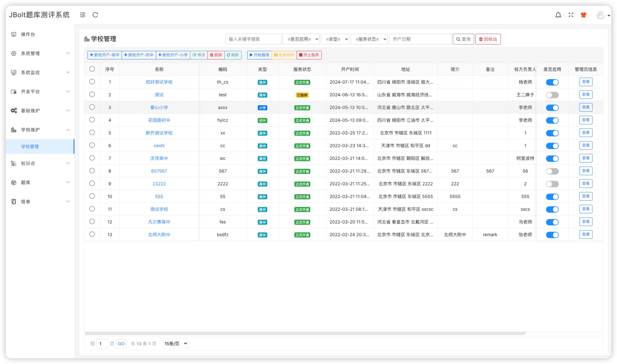The image size is (617, 364).
Task: Click 终止服务 stop button
Action: pyautogui.click(x=309, y=55)
